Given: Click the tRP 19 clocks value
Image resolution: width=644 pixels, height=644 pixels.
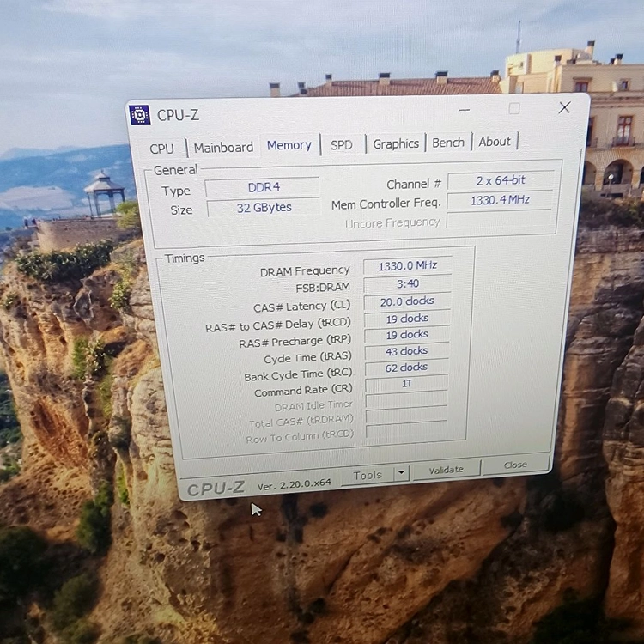Looking at the screenshot, I should 407,335.
